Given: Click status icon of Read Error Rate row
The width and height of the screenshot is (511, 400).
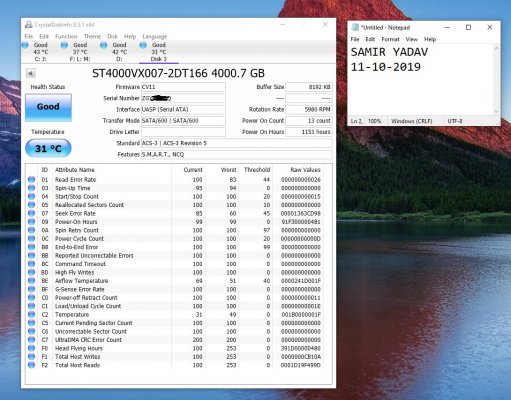Looking at the screenshot, I should (x=31, y=180).
